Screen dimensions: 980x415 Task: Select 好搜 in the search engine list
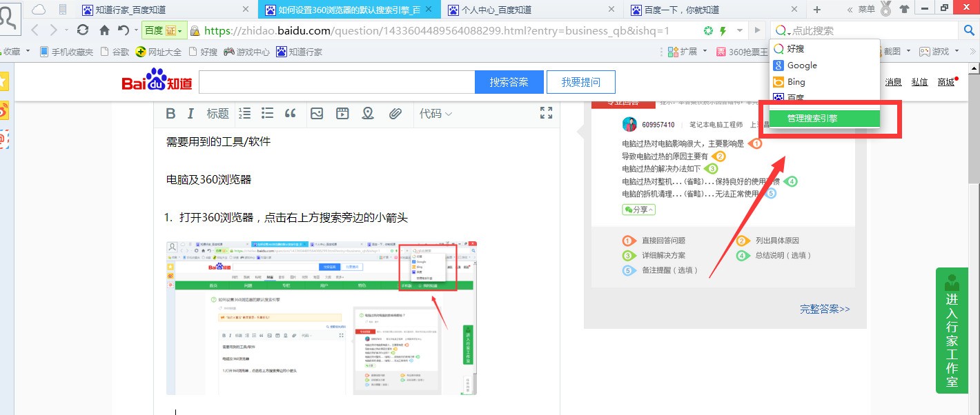click(825, 49)
